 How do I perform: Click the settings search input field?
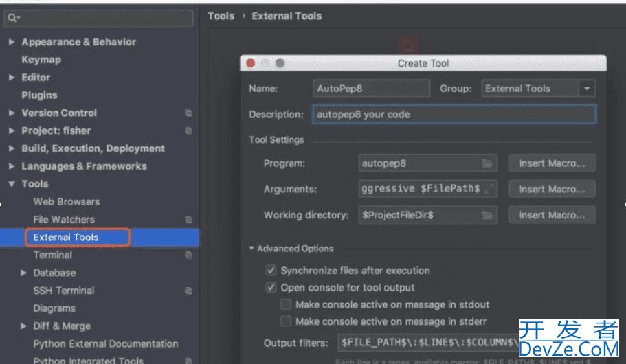[x=99, y=19]
